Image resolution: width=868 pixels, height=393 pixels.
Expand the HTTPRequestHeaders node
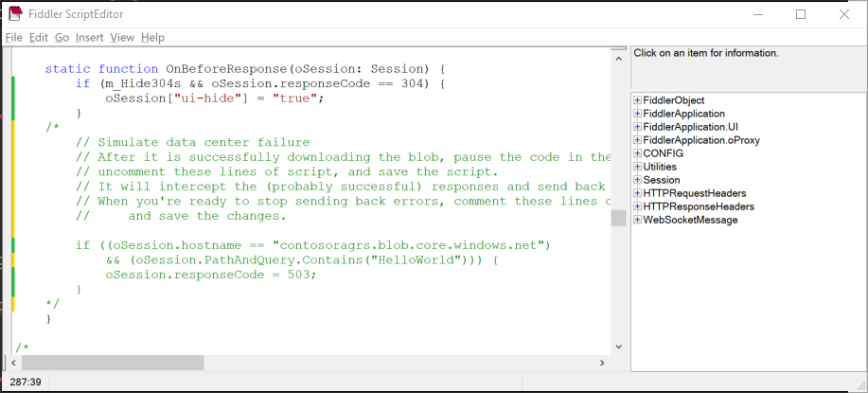[638, 193]
